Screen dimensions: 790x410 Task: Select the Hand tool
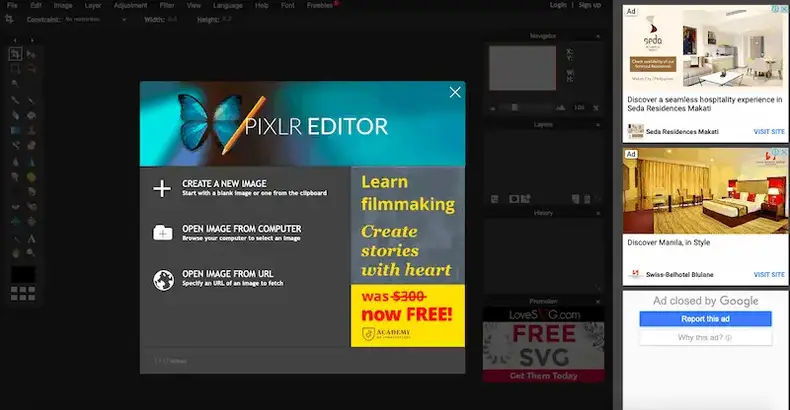[x=16, y=253]
